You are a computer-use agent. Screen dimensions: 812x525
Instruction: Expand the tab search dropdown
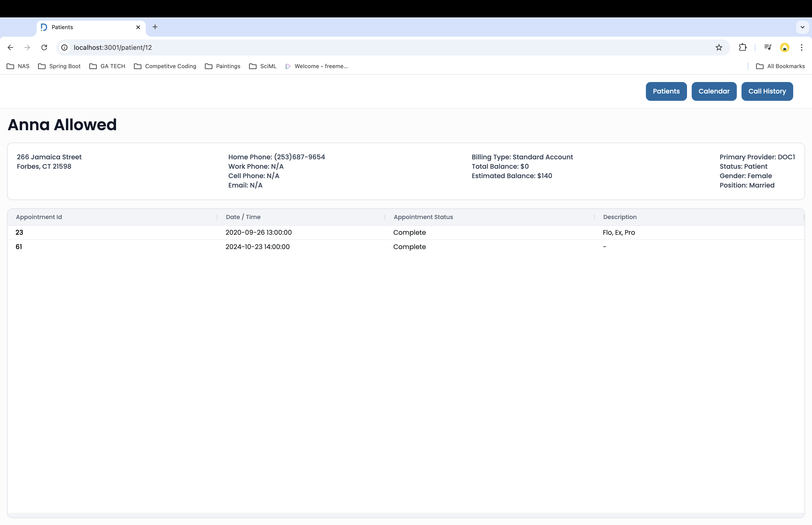click(802, 27)
